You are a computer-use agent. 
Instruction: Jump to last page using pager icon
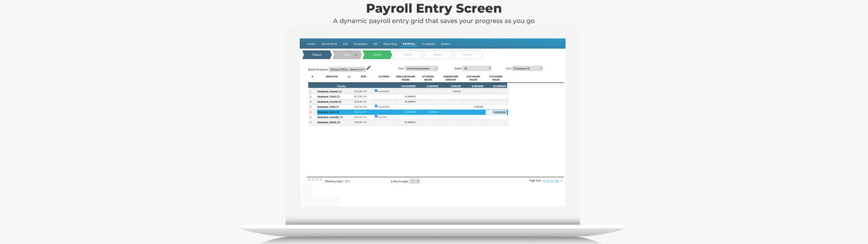(321, 180)
